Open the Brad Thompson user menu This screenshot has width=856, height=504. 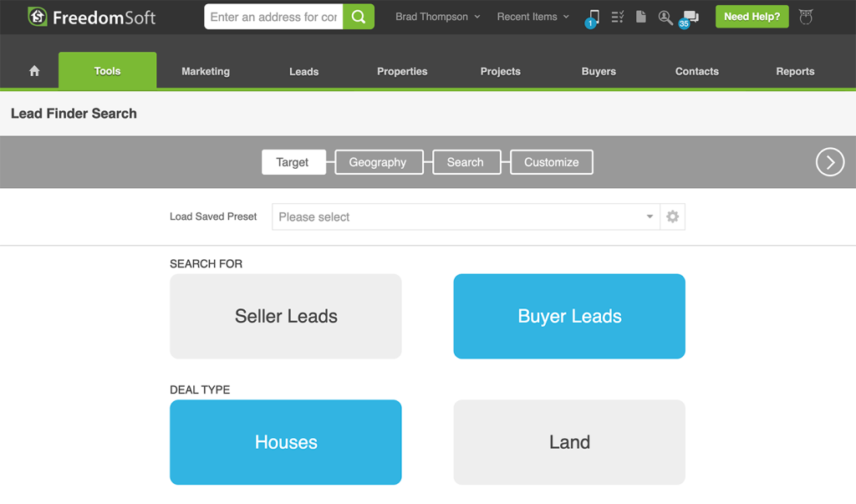(x=437, y=17)
